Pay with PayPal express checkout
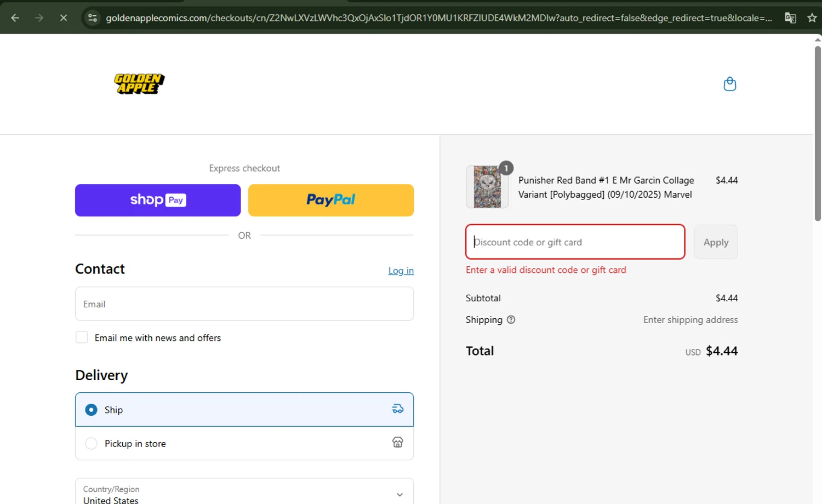The image size is (822, 504). coord(331,200)
